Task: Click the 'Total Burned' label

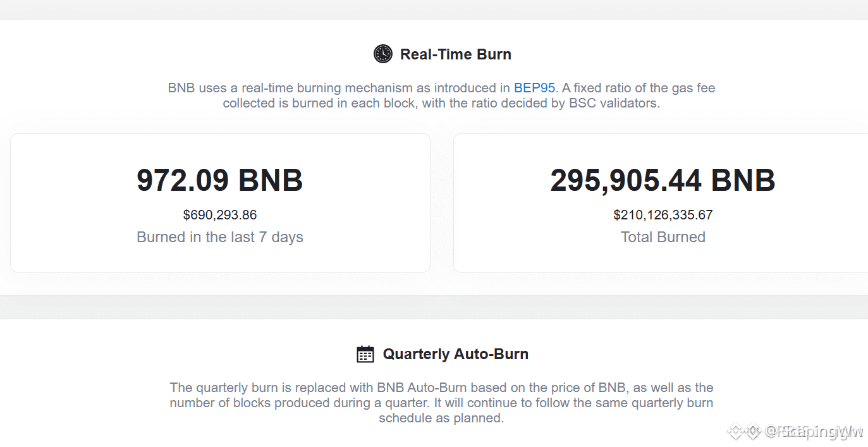Action: pyautogui.click(x=663, y=237)
